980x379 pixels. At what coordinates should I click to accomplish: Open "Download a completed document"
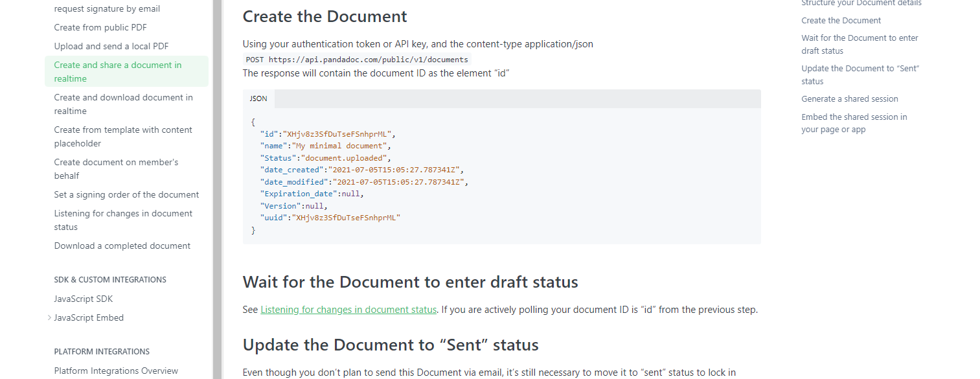(122, 246)
